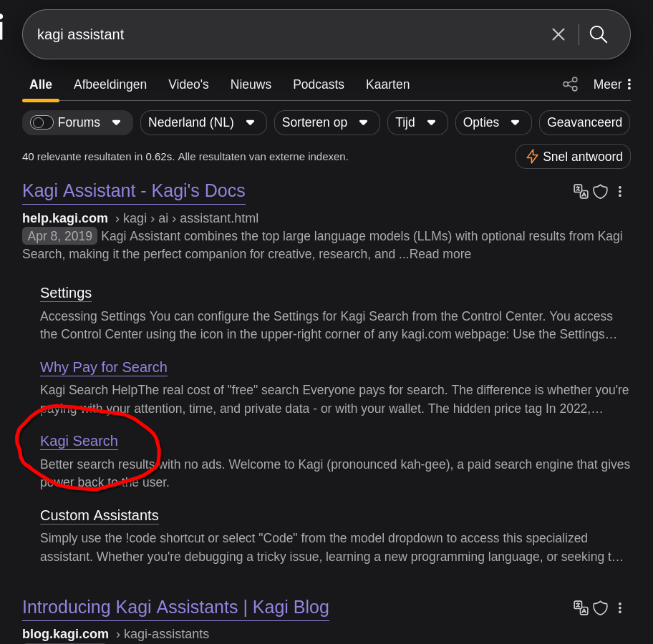Clear the search query with the X icon
Screen dimensions: 653x644
[x=558, y=34]
